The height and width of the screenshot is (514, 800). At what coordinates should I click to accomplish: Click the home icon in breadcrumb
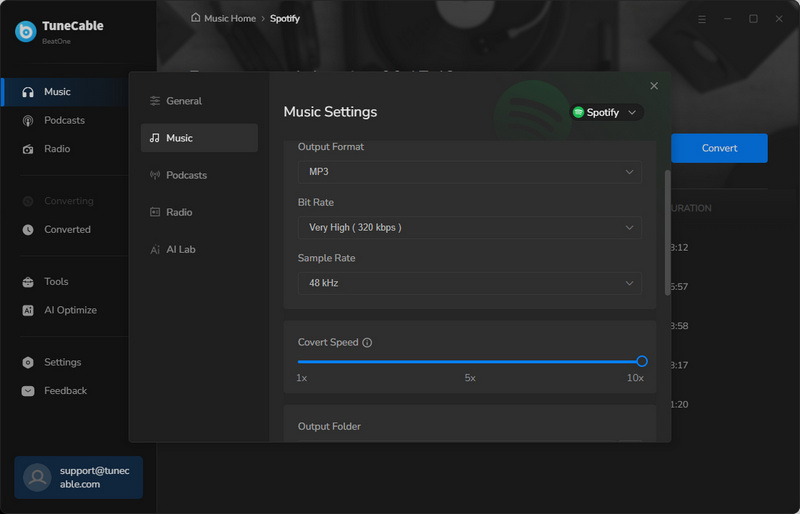pyautogui.click(x=195, y=18)
